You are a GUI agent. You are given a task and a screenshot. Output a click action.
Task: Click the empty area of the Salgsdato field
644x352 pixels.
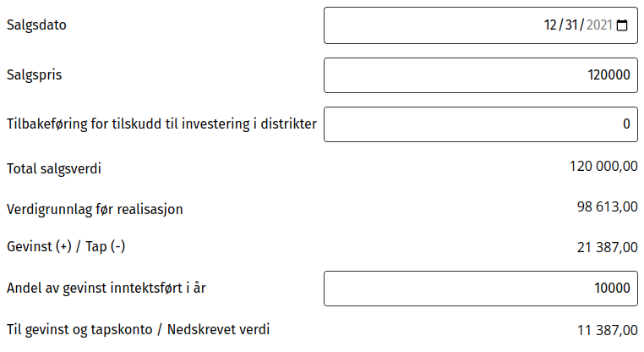click(423, 25)
